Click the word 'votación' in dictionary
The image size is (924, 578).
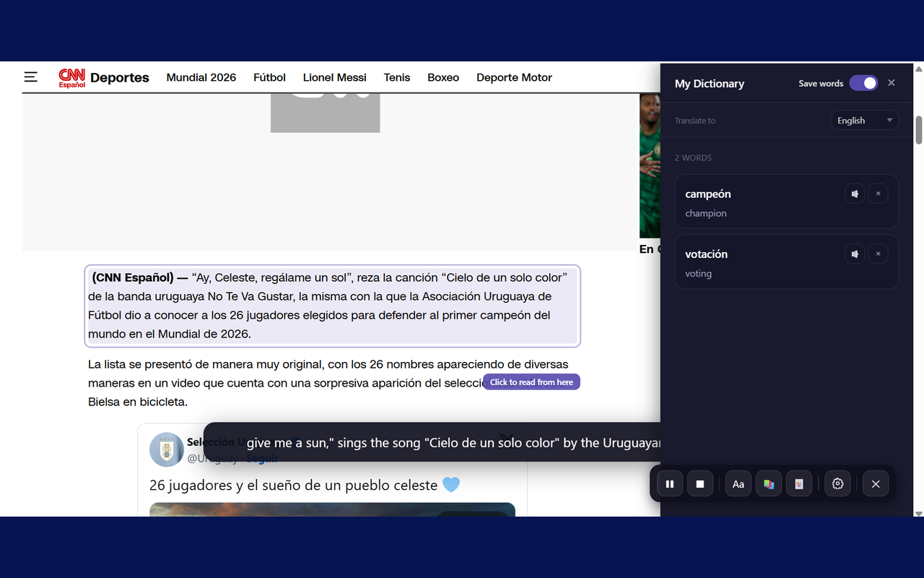click(x=707, y=254)
